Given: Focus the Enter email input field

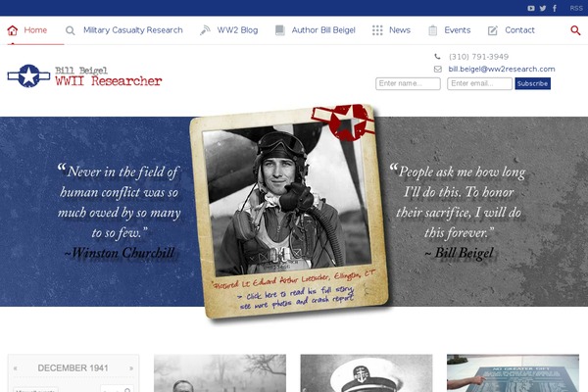Looking at the screenshot, I should click(x=479, y=83).
